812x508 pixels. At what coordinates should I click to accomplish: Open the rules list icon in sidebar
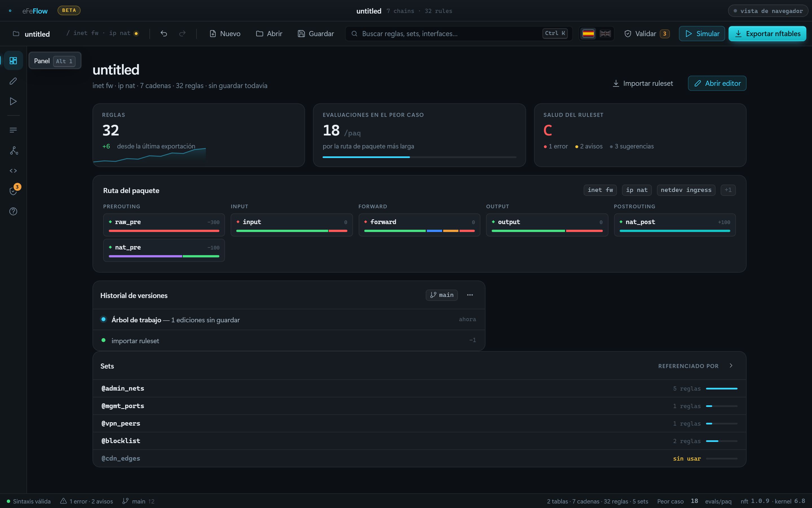[x=13, y=130]
